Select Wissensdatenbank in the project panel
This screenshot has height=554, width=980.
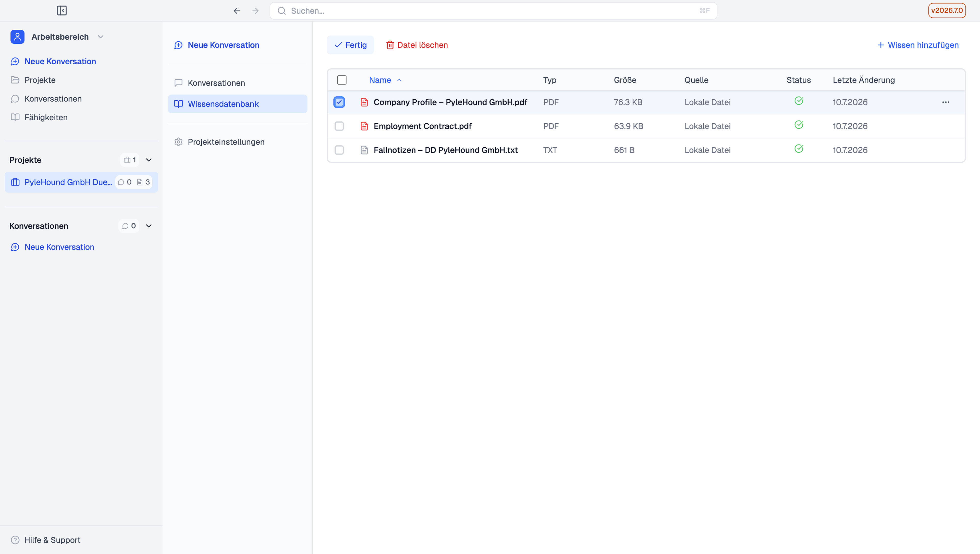click(237, 104)
